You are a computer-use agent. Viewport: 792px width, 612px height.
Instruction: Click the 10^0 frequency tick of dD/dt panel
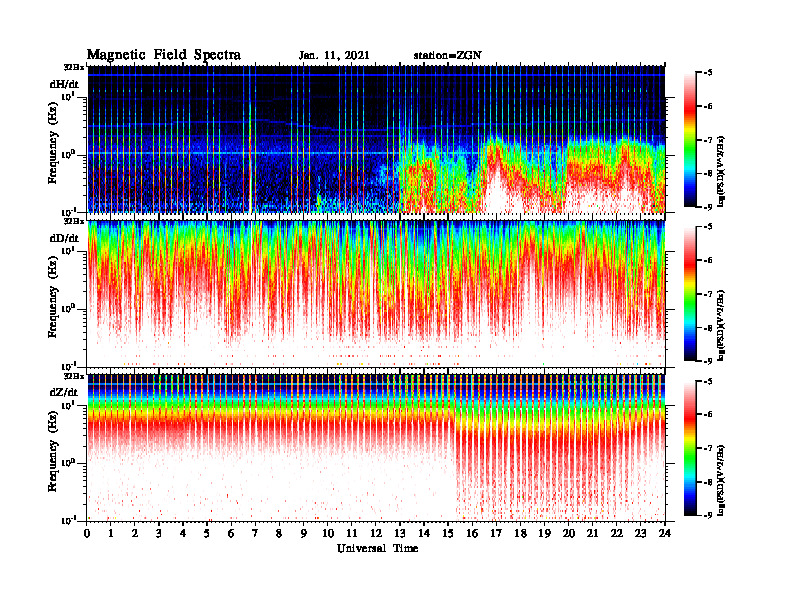click(x=68, y=309)
